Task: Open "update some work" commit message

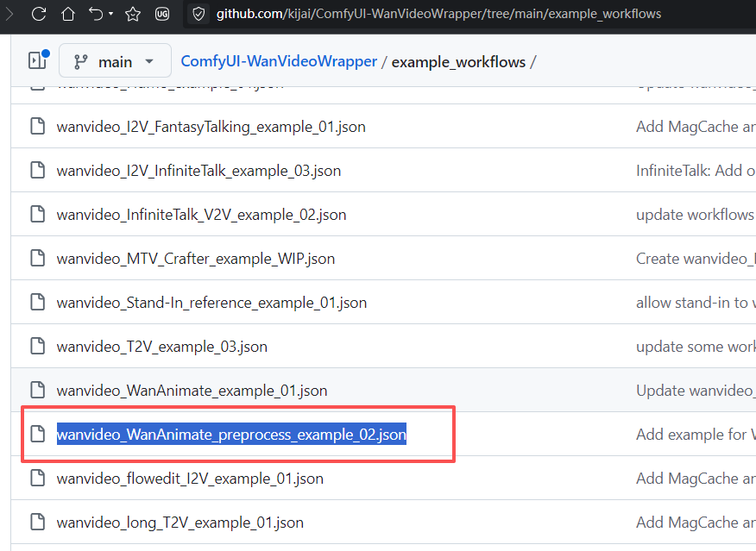Action: pos(696,347)
